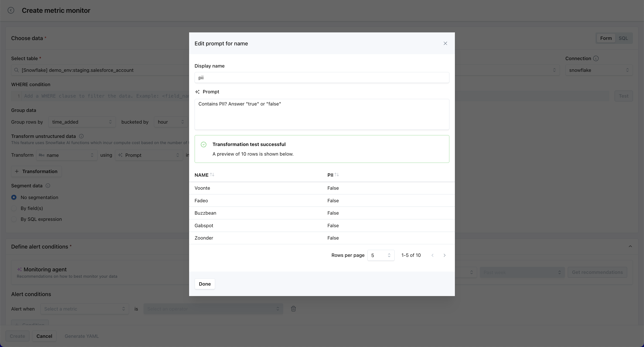Screen dimensions: 644x347
Task: Click the green success checkmark icon
Action: tap(204, 144)
